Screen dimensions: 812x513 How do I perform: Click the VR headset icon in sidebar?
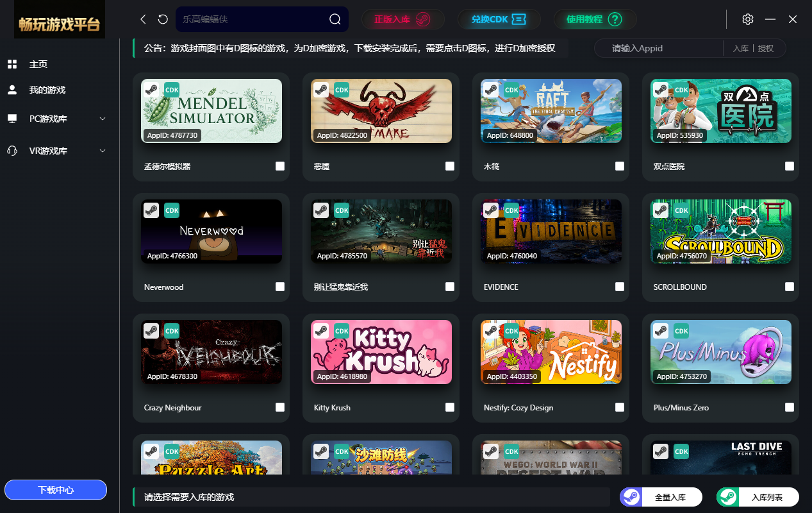[x=12, y=151]
